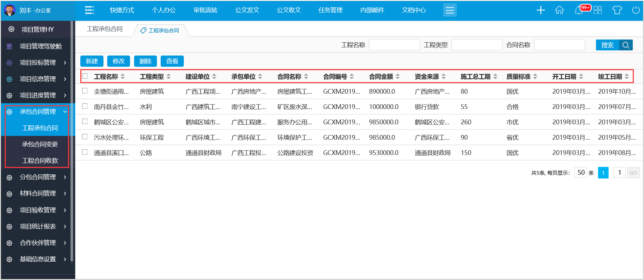644x280 pixels.
Task: Expand 分包合同管理 in sidebar
Action: pos(38,177)
